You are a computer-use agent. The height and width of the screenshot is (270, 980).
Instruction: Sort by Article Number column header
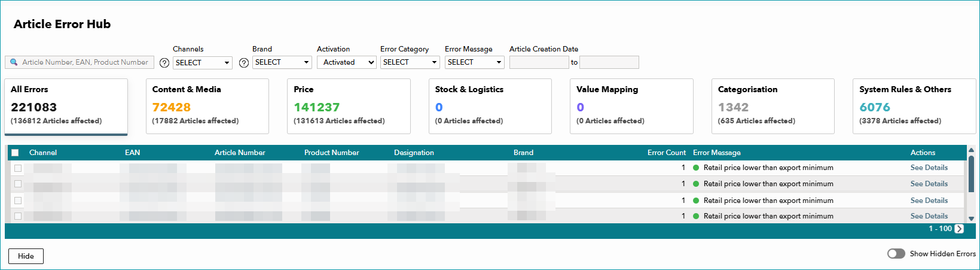point(240,153)
